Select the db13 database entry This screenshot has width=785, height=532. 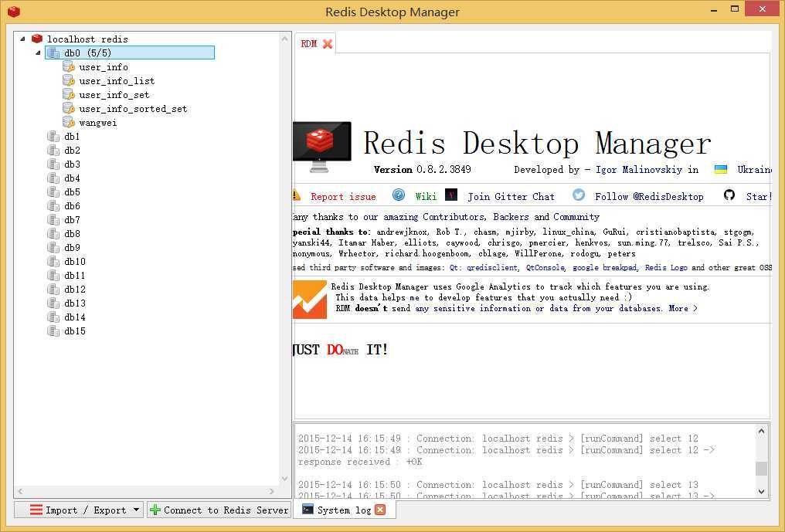pos(75,303)
